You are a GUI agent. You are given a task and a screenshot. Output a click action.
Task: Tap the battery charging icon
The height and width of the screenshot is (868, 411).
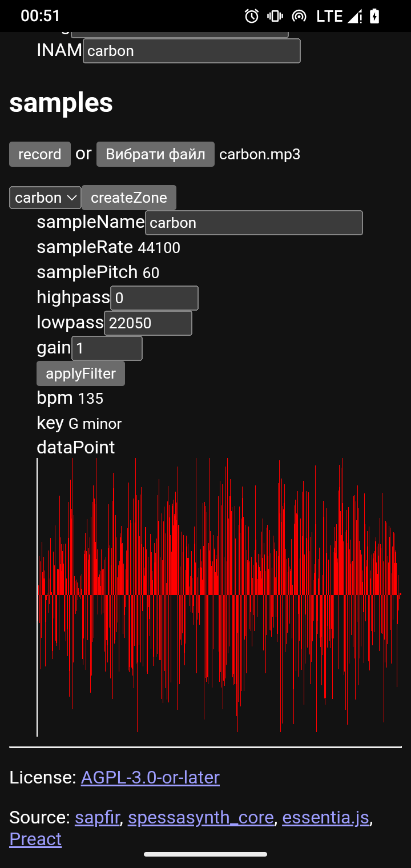click(374, 16)
